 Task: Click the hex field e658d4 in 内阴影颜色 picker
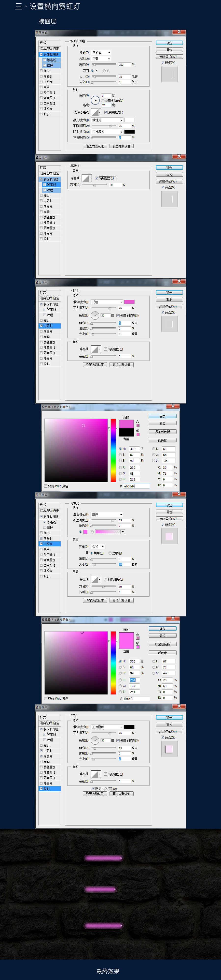click(136, 486)
